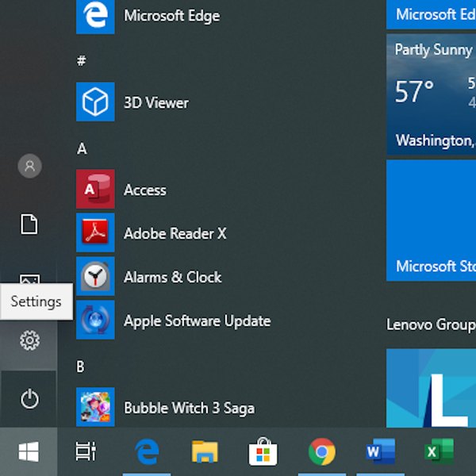
Task: Click the user account avatar icon
Action: pyautogui.click(x=29, y=166)
